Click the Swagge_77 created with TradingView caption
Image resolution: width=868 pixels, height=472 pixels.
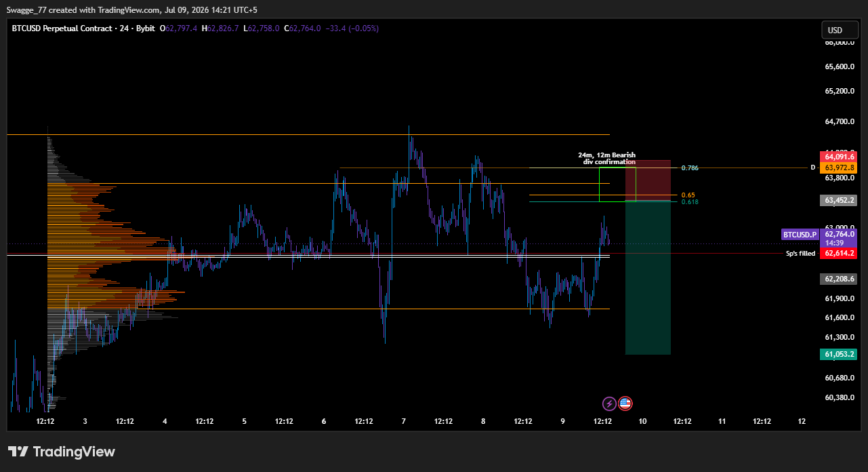pos(132,9)
